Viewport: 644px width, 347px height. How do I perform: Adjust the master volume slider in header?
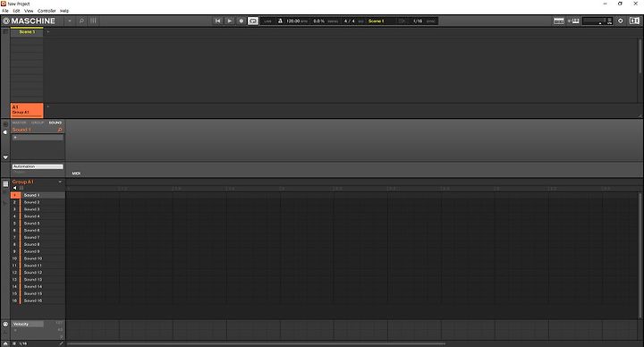[x=594, y=21]
